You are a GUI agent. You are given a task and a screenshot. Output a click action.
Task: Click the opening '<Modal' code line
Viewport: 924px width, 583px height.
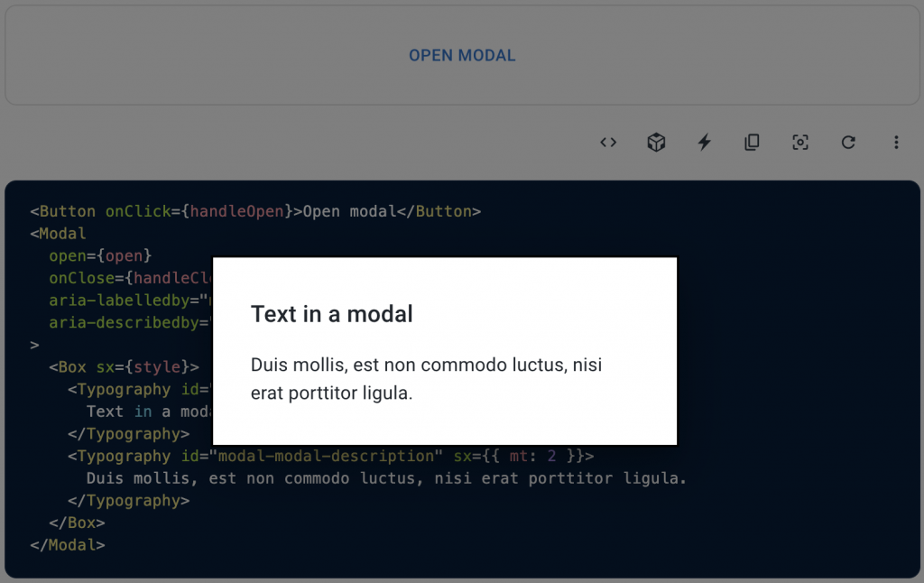pyautogui.click(x=59, y=234)
